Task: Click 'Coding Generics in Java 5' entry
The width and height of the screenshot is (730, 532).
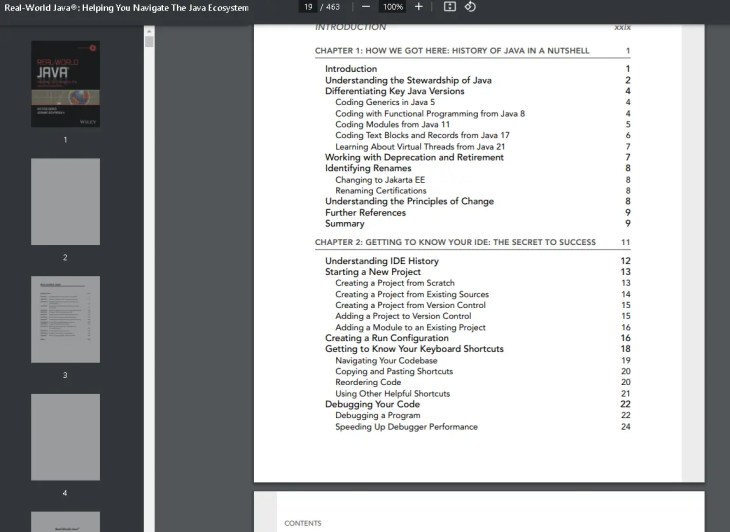Action: 385,102
